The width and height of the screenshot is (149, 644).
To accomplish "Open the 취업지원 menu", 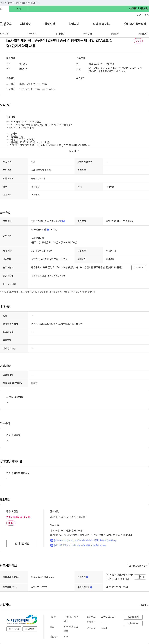I will [50, 24].
